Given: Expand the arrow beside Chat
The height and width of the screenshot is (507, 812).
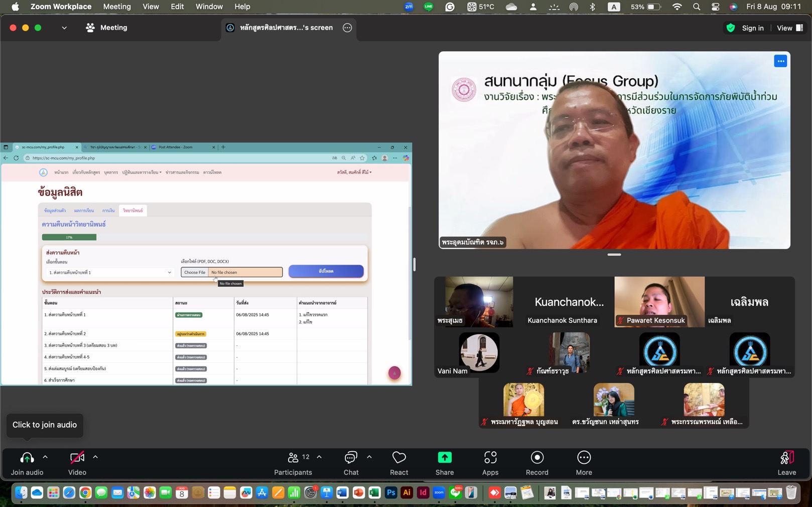Looking at the screenshot, I should (x=369, y=457).
